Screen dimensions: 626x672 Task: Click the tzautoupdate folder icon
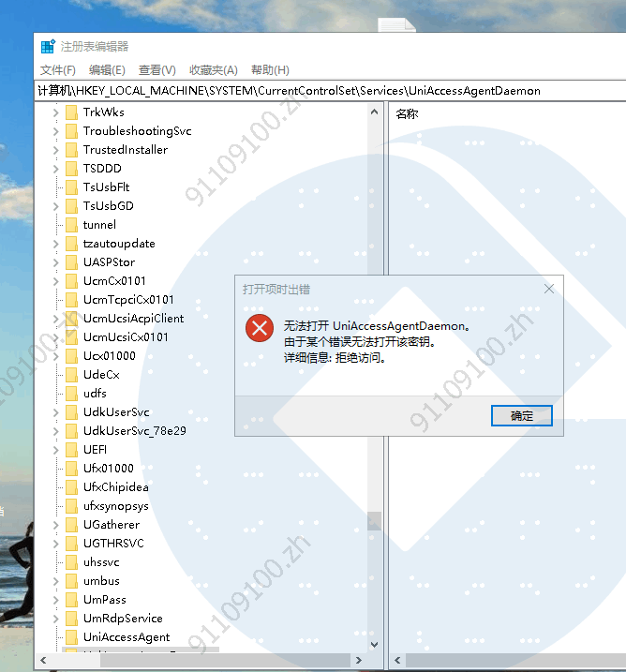point(71,244)
